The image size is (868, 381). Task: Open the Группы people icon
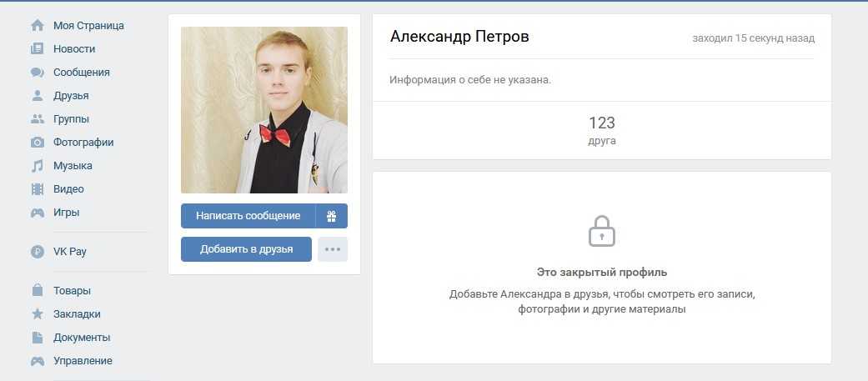(37, 118)
